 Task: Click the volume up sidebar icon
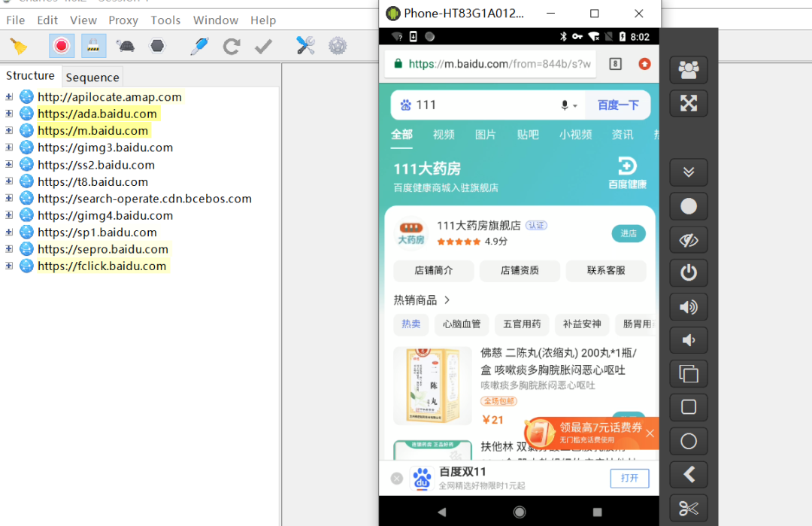(688, 307)
